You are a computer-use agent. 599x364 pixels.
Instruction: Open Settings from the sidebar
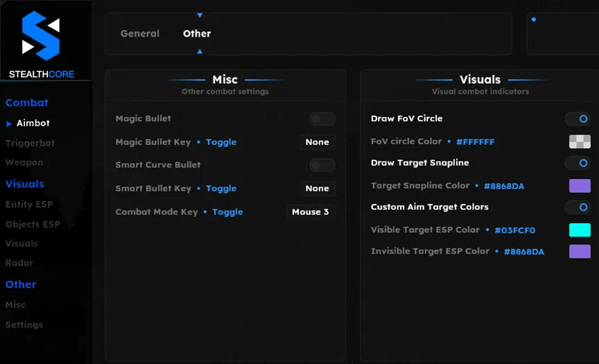pyautogui.click(x=24, y=324)
